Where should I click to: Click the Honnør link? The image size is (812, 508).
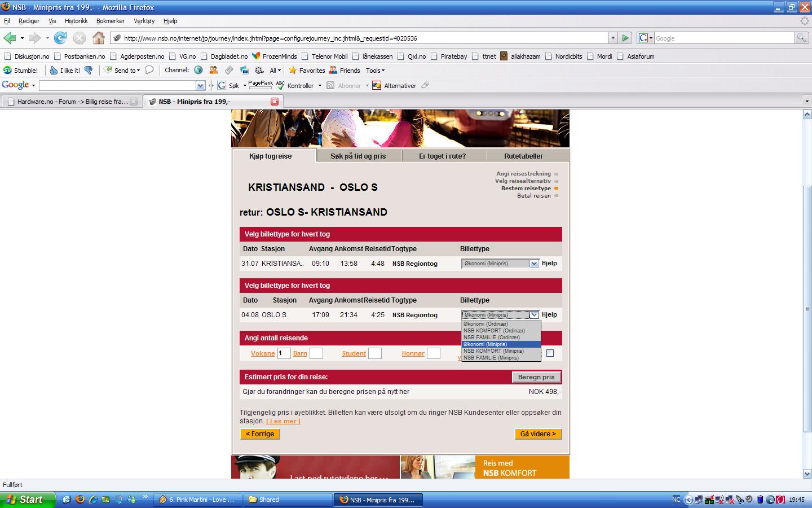click(x=413, y=353)
